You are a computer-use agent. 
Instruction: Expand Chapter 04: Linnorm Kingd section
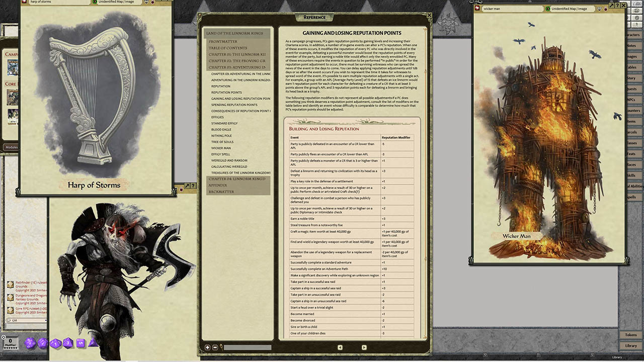coord(236,179)
